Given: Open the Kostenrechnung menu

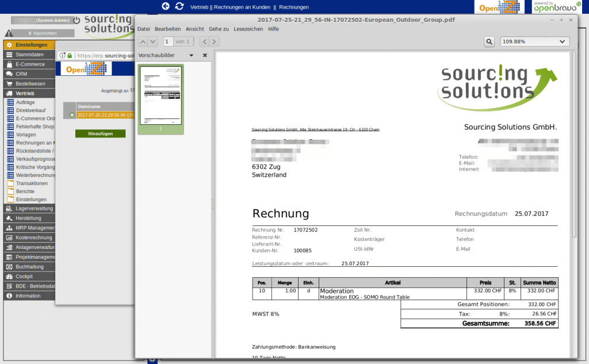Looking at the screenshot, I should pyautogui.click(x=29, y=238).
